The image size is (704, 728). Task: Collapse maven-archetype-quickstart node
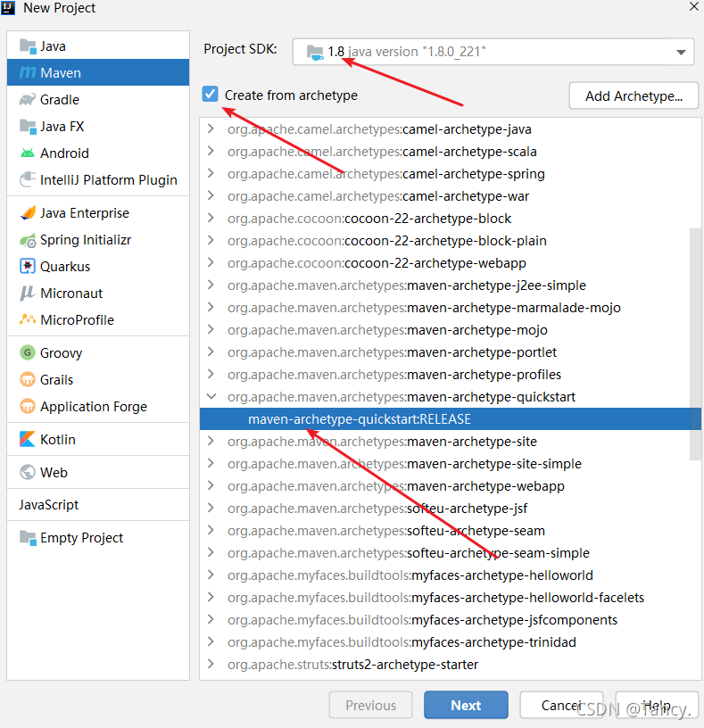[x=211, y=396]
